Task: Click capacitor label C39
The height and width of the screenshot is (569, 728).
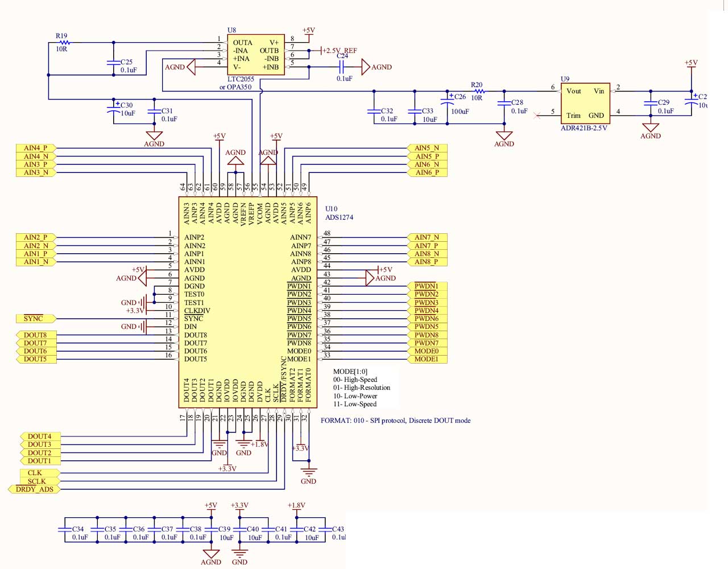Action: pyautogui.click(x=224, y=529)
